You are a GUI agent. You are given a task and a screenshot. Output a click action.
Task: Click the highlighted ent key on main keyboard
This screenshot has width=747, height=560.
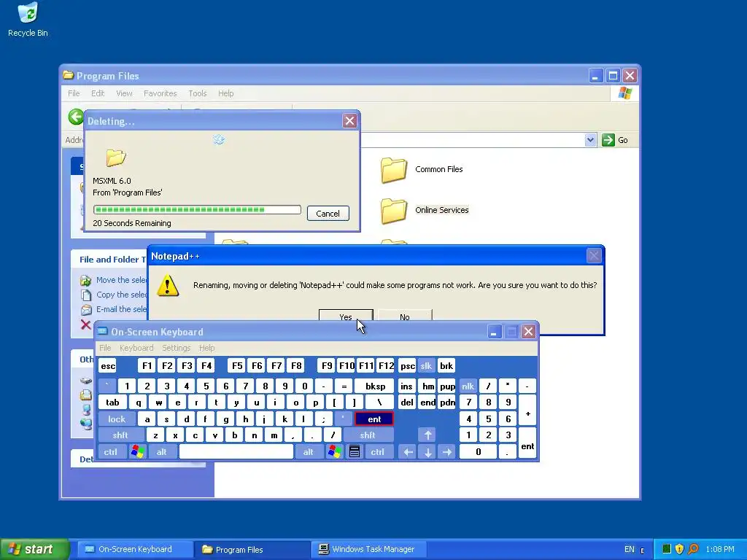click(374, 419)
